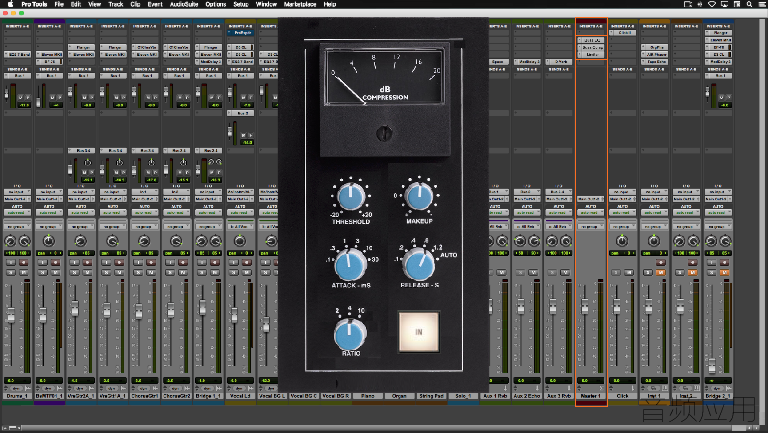Click the Attack - mS knob
The height and width of the screenshot is (433, 768).
pyautogui.click(x=350, y=265)
